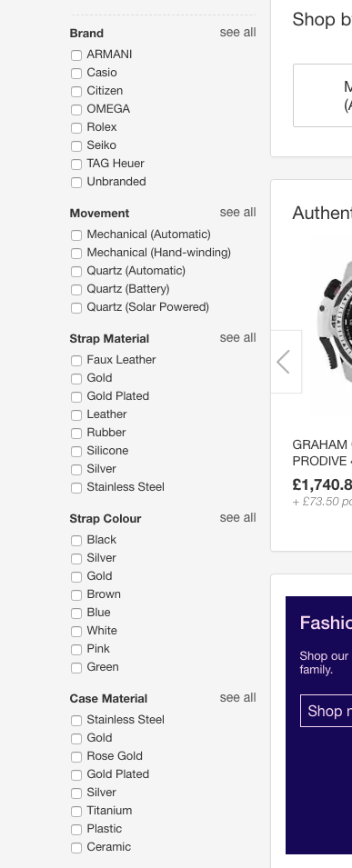Tick the Rolex brand checkbox
The image size is (352, 868).
click(x=76, y=128)
